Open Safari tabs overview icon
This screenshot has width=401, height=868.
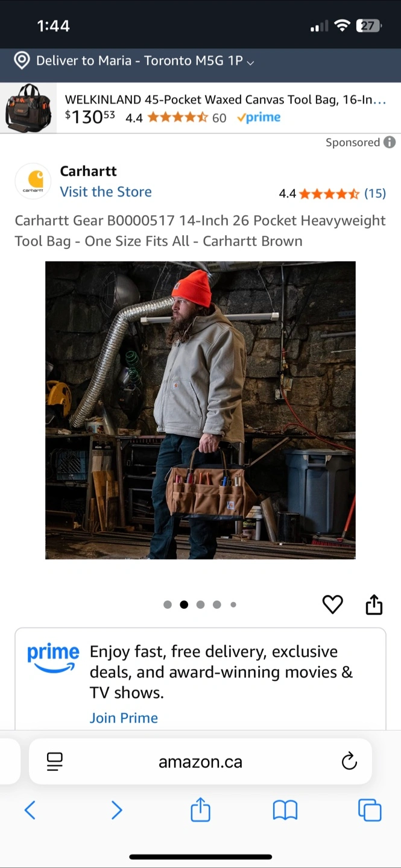click(370, 810)
